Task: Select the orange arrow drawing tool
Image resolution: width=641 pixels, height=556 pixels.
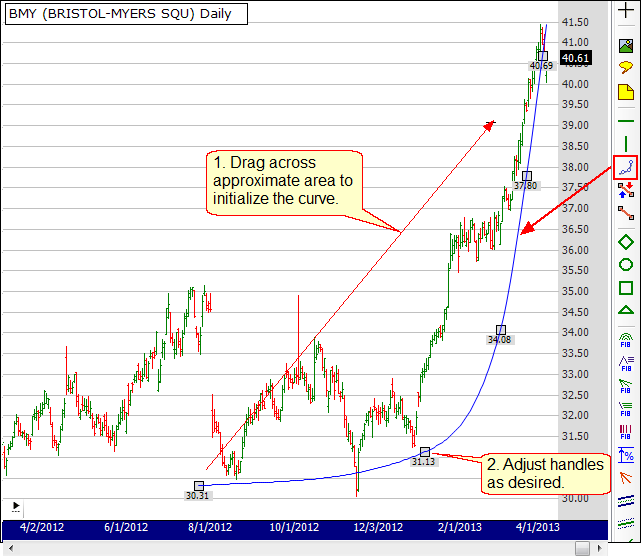Action: (x=626, y=478)
